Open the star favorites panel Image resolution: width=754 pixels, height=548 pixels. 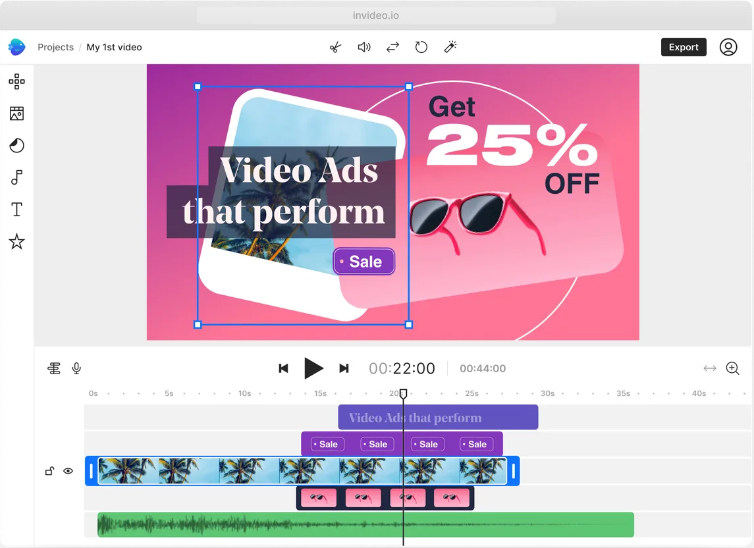(x=17, y=241)
